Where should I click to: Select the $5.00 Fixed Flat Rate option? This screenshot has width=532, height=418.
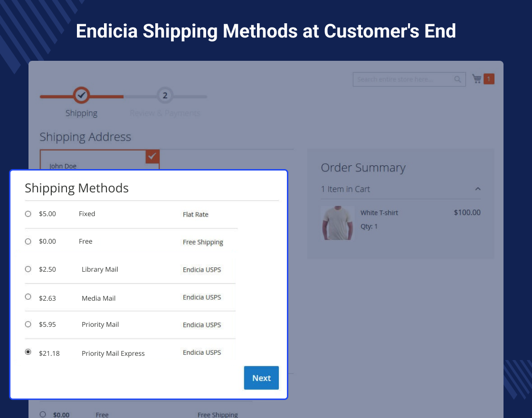pyautogui.click(x=28, y=214)
